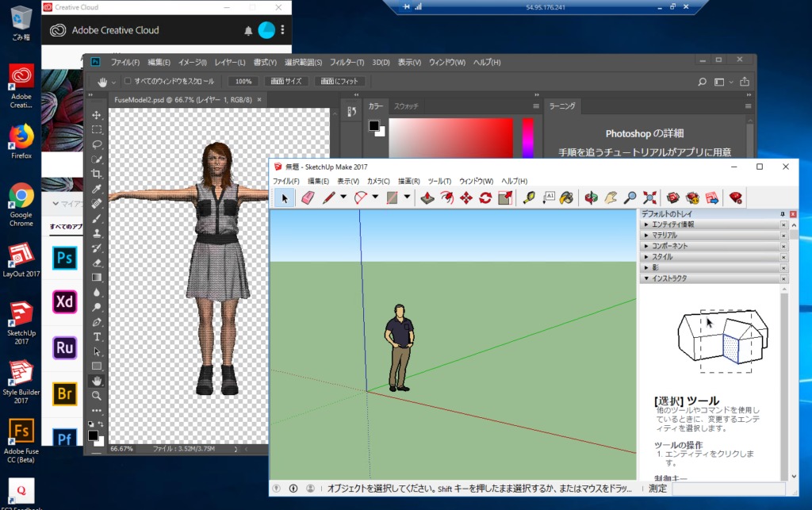Activate the SketchUp Paint Bucket tool
Screen dimensions: 812x510
click(x=567, y=197)
